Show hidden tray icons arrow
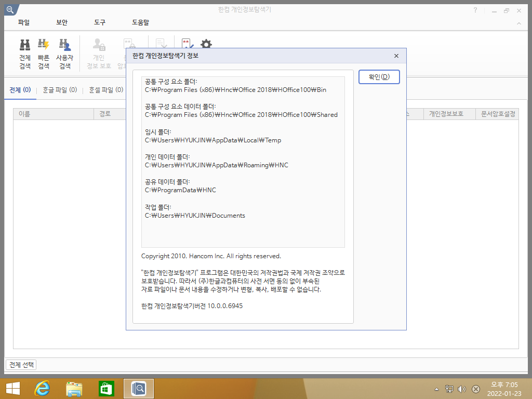The width and height of the screenshot is (532, 399). (x=436, y=389)
